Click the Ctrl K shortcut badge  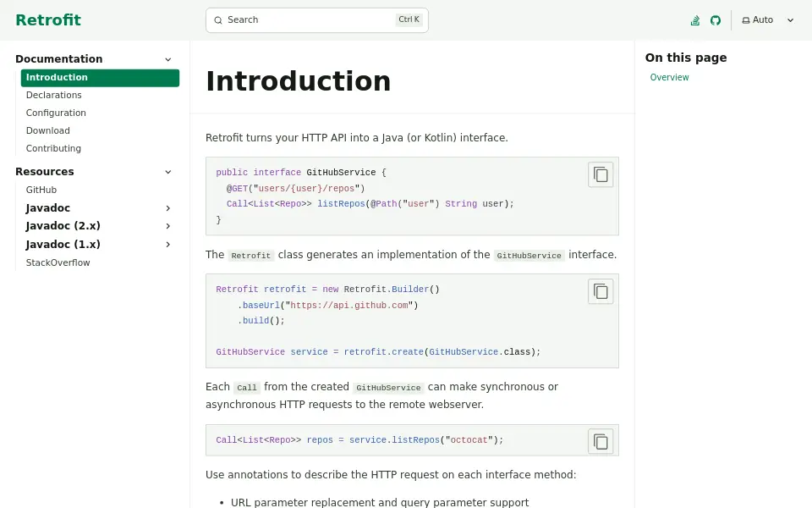click(409, 19)
